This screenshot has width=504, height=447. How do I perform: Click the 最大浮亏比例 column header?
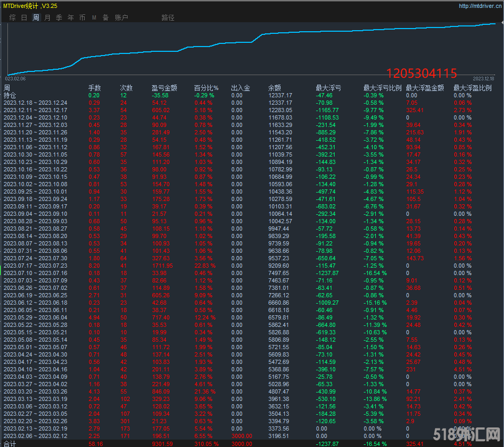click(382, 88)
